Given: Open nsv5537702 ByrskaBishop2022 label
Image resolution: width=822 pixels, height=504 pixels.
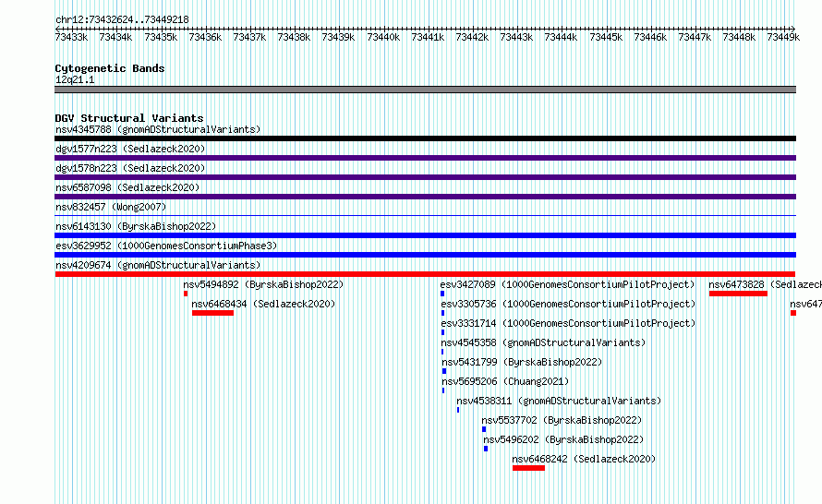Looking at the screenshot, I should pyautogui.click(x=562, y=420).
